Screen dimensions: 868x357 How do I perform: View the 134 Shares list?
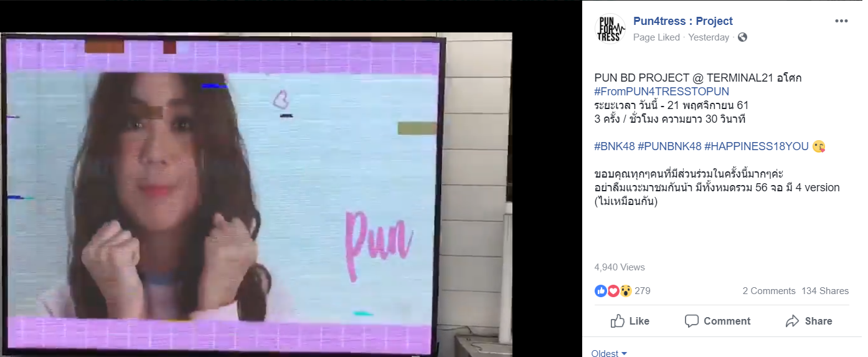point(825,291)
